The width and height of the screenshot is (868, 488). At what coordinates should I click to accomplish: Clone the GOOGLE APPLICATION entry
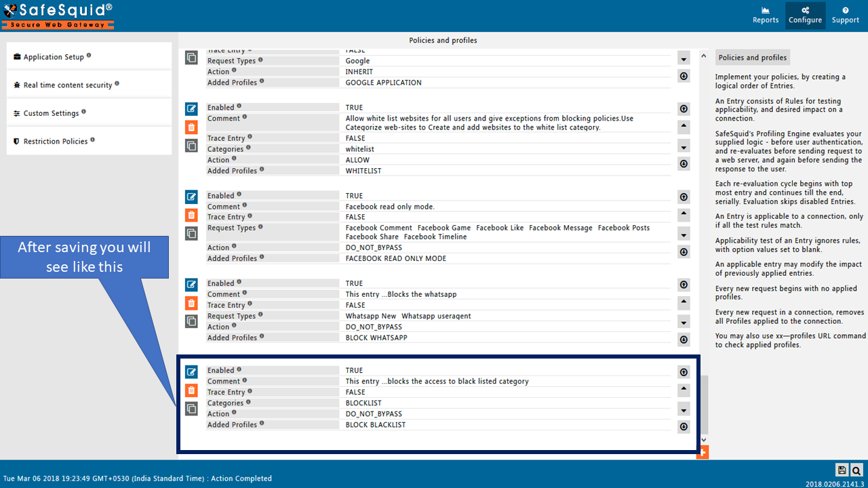click(191, 58)
